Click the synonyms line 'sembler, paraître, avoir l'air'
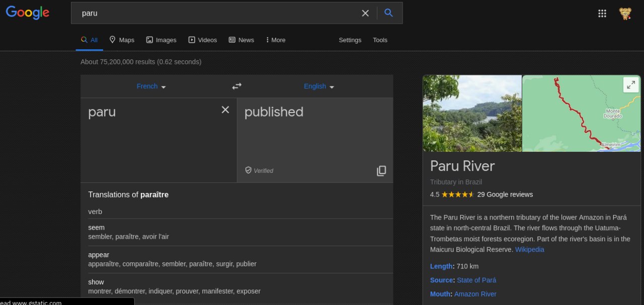The image size is (644, 305). coord(128,237)
